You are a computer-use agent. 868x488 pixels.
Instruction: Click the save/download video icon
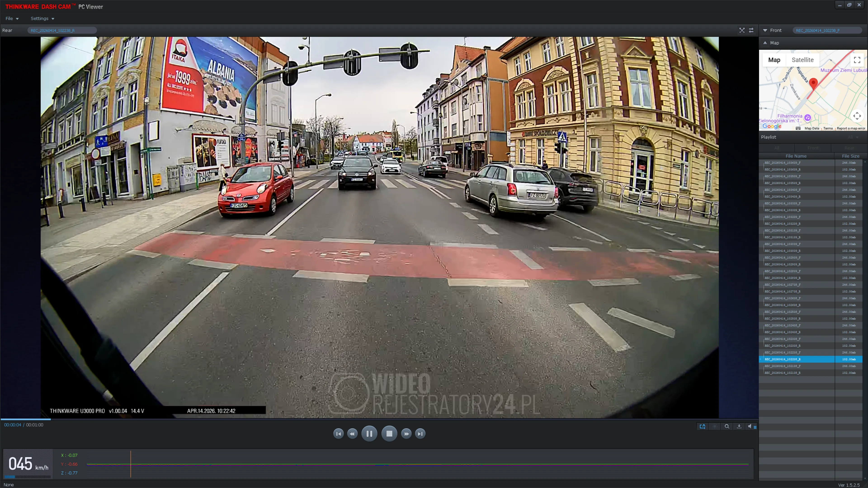click(739, 426)
